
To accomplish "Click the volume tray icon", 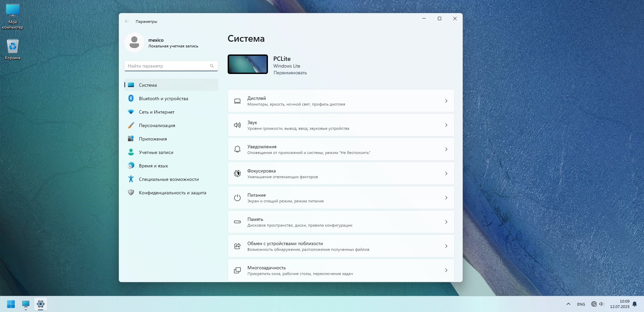I will tap(601, 304).
